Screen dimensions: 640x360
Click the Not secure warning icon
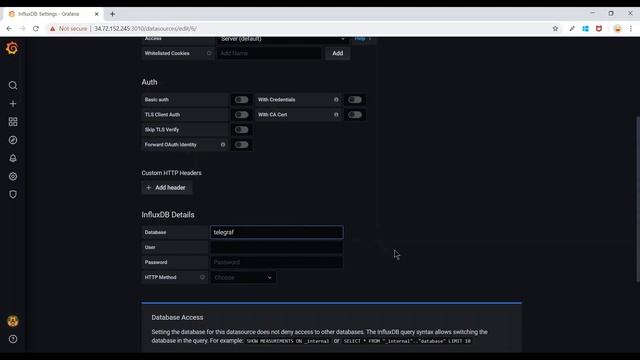pos(52,29)
